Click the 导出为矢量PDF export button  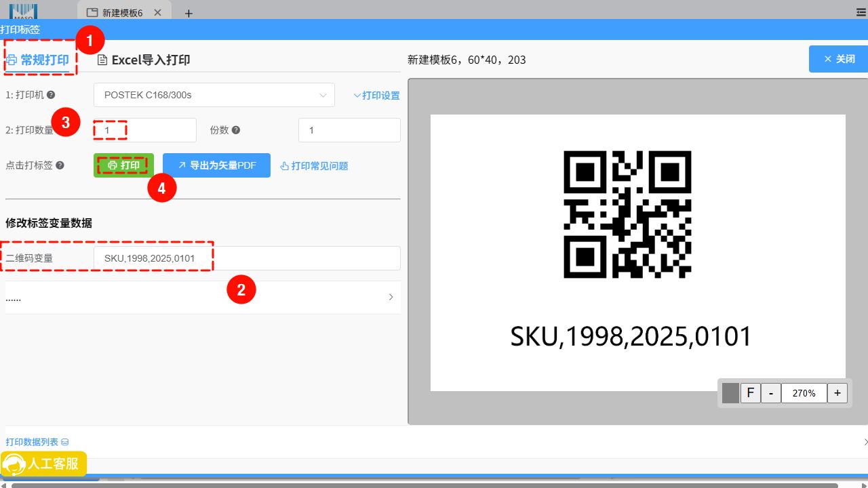tap(216, 165)
